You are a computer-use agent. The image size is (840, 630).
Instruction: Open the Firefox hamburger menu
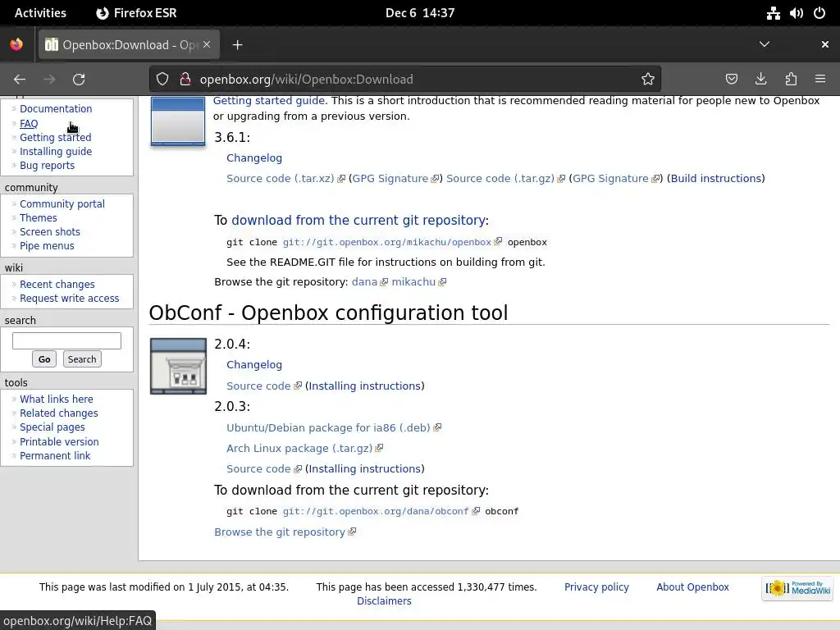820,80
